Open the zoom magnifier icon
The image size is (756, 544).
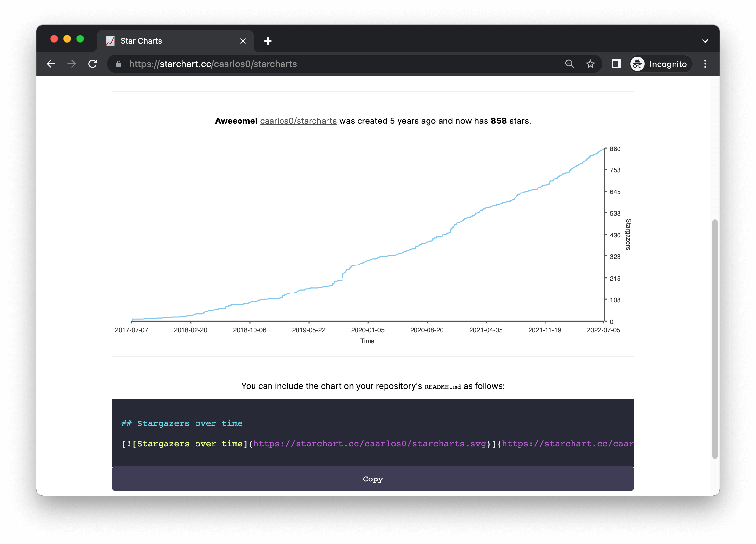pos(569,64)
